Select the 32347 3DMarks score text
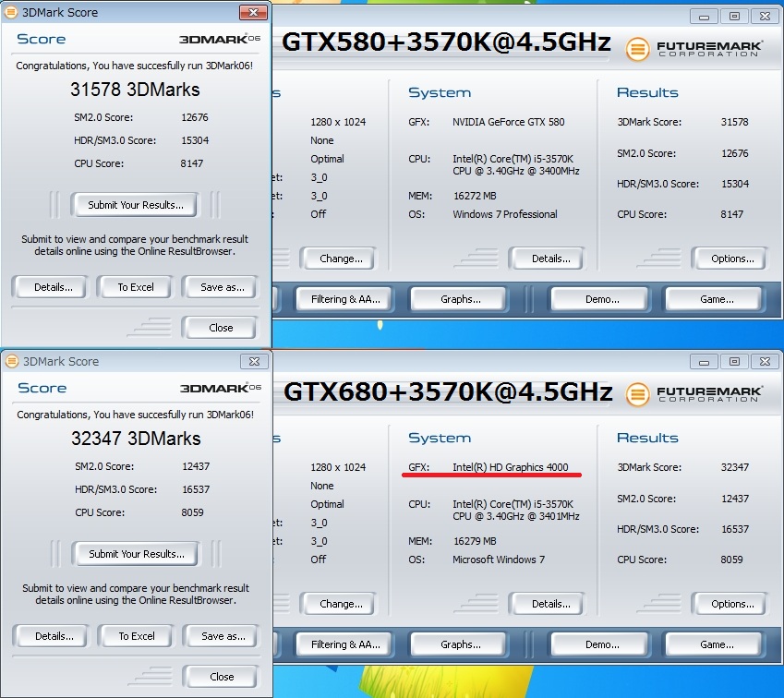Image resolution: width=784 pixels, height=698 pixels. (x=136, y=439)
